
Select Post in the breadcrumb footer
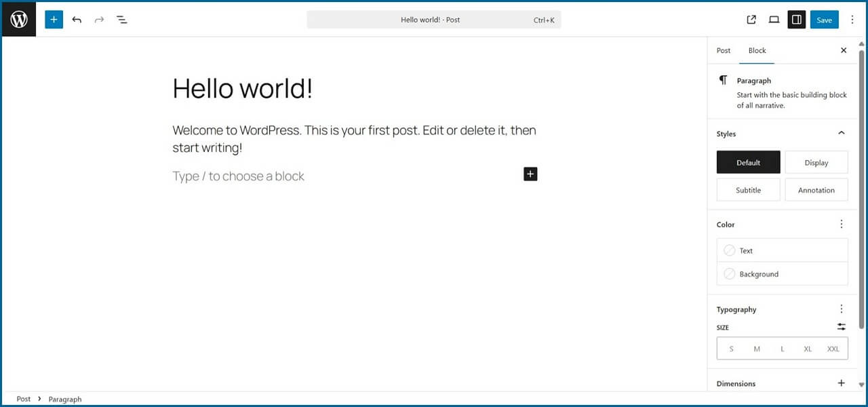click(24, 399)
